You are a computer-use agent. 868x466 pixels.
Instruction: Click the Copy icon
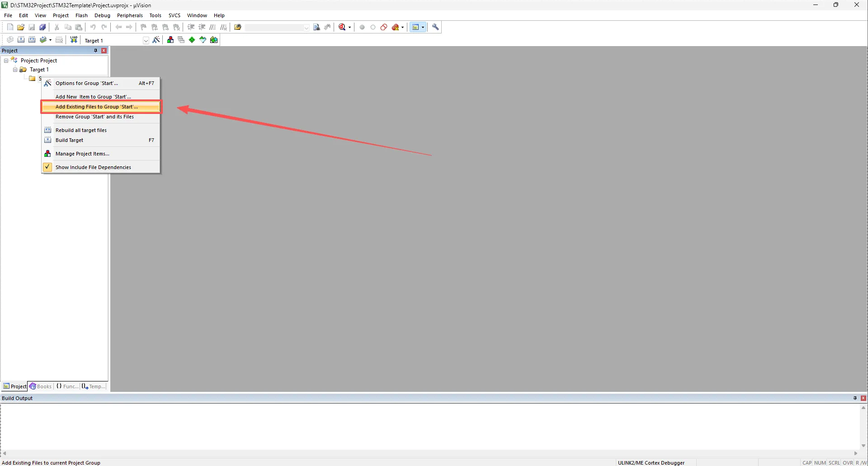click(68, 27)
